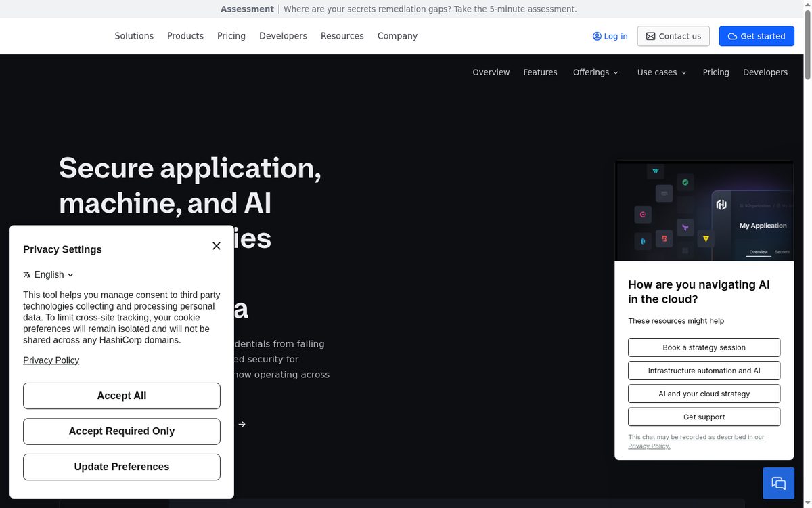The height and width of the screenshot is (508, 812).
Task: Choose Infrastructure automation and AI
Action: (704, 371)
